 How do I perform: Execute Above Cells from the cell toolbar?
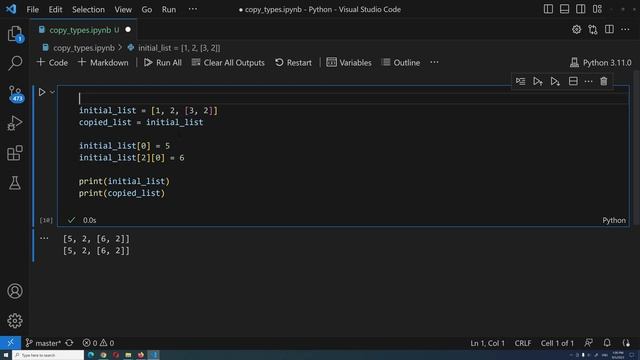[x=538, y=81]
